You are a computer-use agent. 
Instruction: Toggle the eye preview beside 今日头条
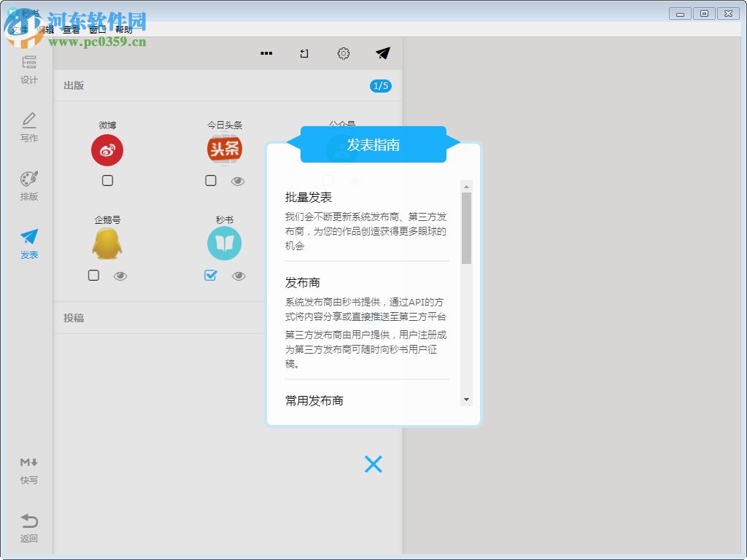coord(236,180)
